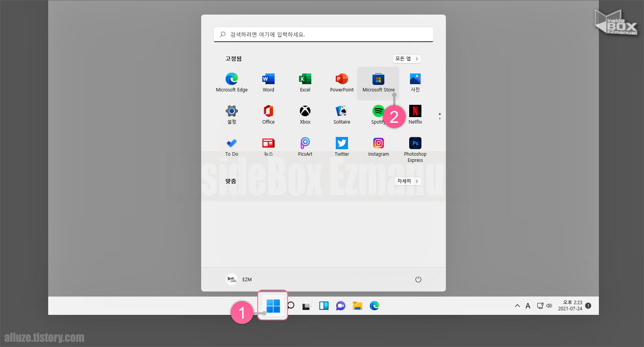Click the 자세히 (More) button
This screenshot has height=347, width=644.
408,181
